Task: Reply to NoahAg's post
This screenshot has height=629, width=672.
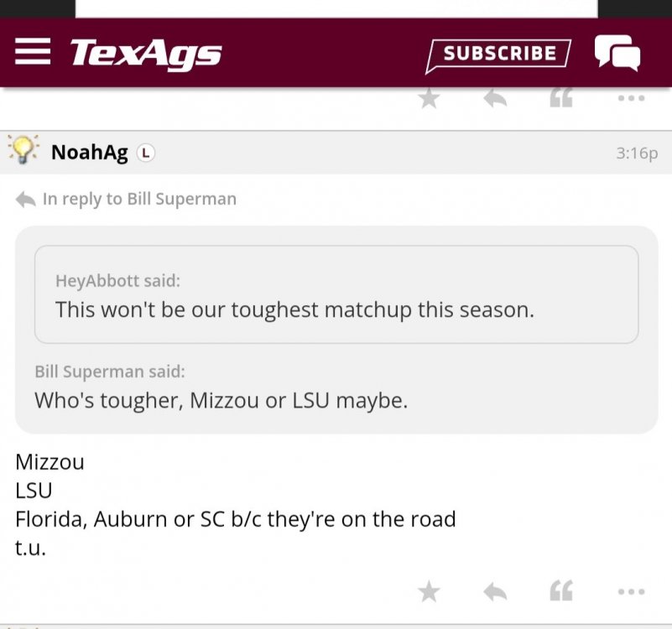Action: [x=495, y=592]
